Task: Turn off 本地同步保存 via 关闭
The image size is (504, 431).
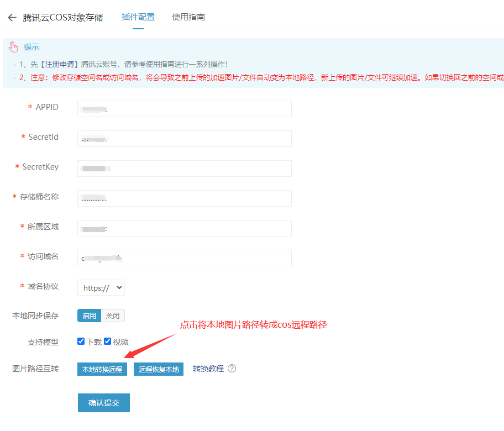Action: click(x=113, y=316)
